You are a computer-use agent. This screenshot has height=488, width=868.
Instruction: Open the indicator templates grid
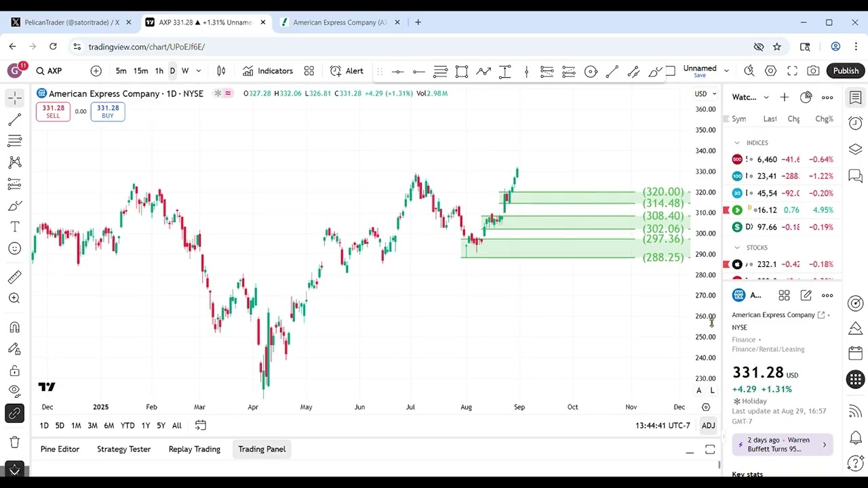[309, 70]
